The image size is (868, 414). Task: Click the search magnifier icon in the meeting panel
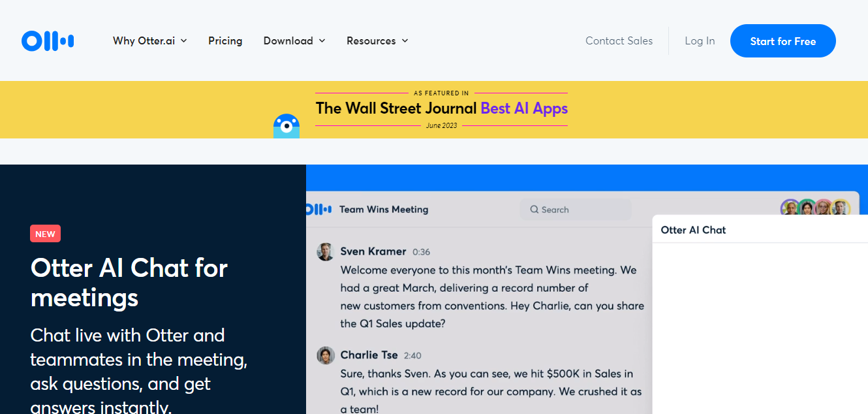point(535,210)
